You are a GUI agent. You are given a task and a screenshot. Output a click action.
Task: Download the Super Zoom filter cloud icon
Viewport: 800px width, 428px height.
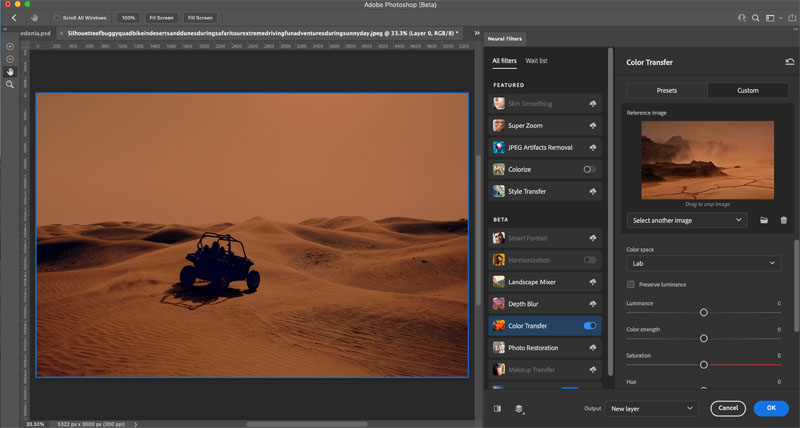[x=592, y=125]
